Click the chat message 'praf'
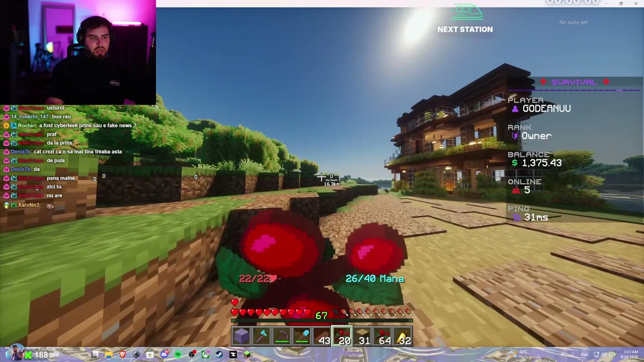Image resolution: width=644 pixels, height=362 pixels. tap(52, 134)
